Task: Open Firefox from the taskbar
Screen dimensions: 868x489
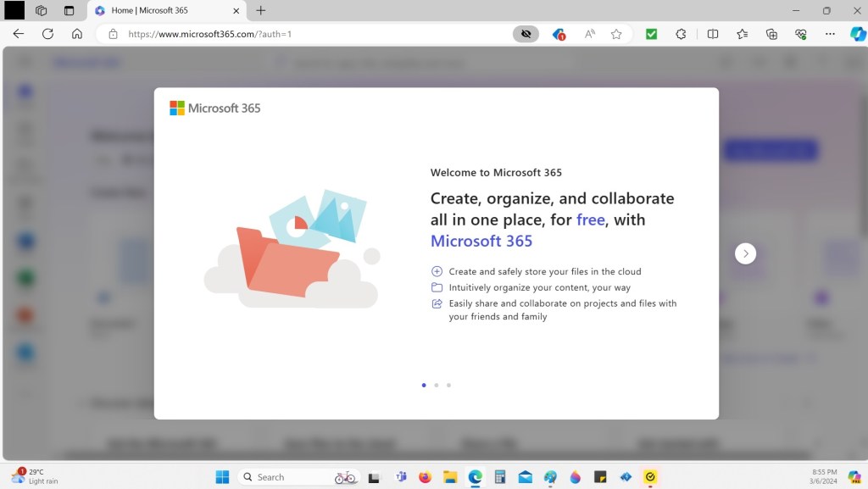Action: (x=426, y=477)
